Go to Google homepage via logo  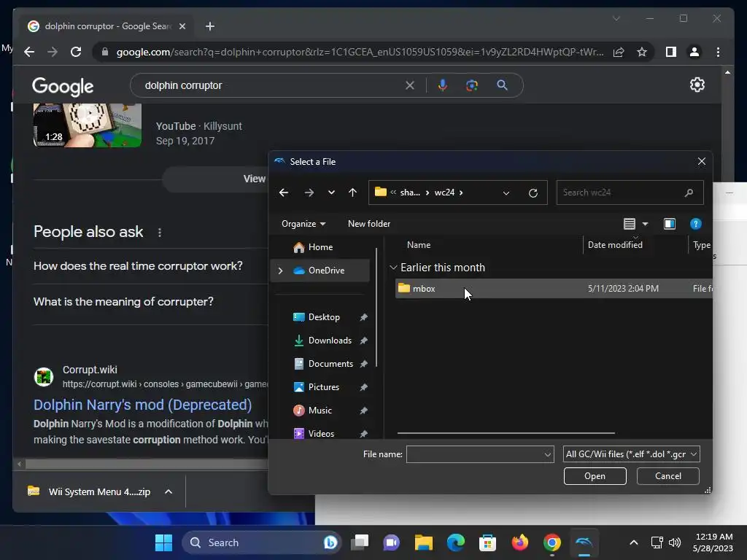[x=63, y=87]
